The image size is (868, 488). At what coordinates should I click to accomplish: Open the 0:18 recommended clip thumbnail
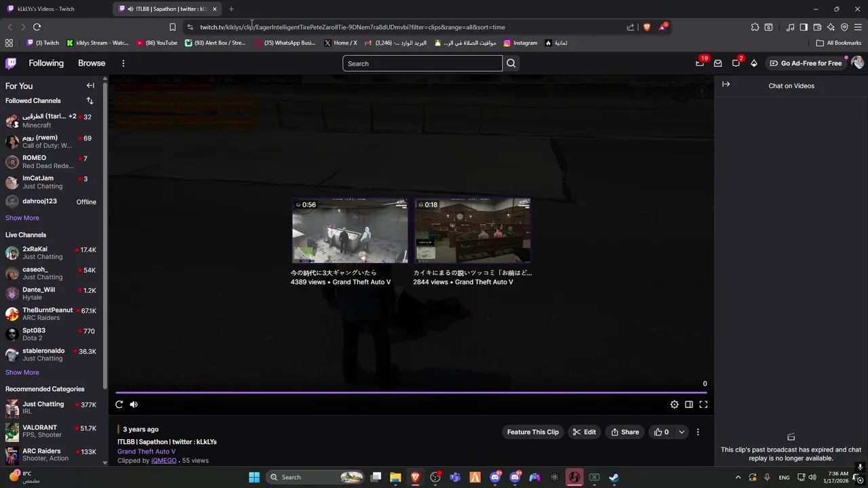[x=473, y=230]
